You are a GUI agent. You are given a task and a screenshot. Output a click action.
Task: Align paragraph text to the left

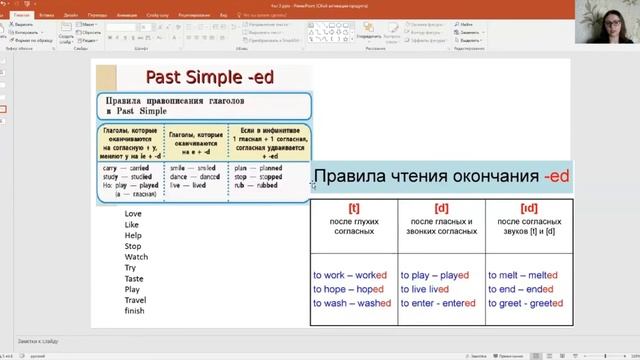tap(189, 38)
